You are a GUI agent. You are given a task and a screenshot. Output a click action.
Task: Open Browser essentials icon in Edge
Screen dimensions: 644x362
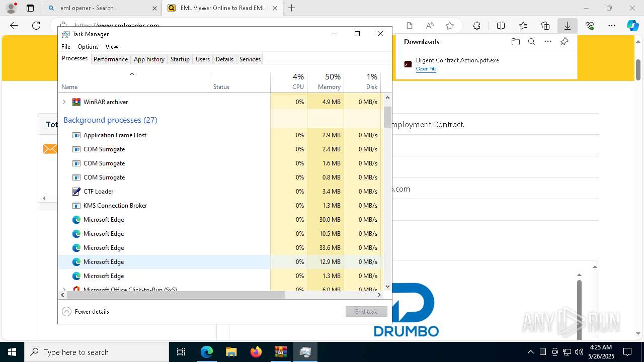click(x=590, y=26)
